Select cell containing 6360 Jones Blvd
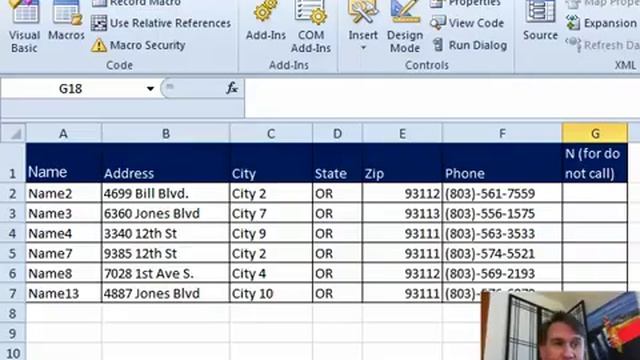Viewport: 640px width, 360px height. pyautogui.click(x=166, y=213)
